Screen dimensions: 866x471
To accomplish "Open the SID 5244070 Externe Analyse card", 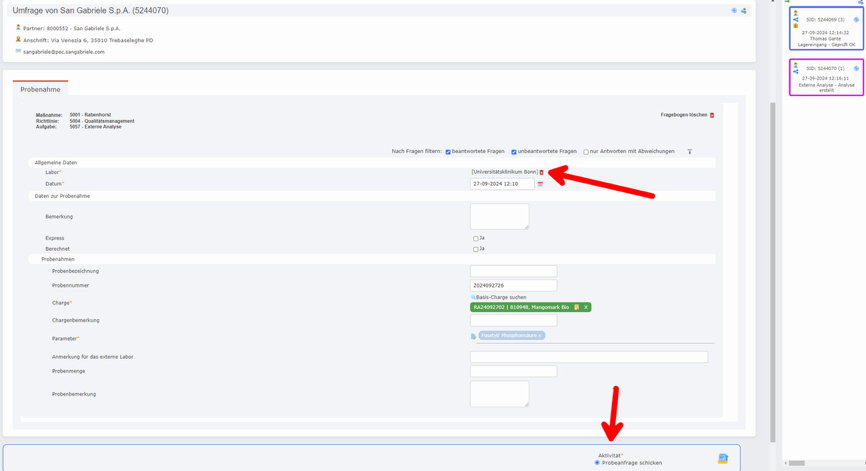I will coord(825,78).
